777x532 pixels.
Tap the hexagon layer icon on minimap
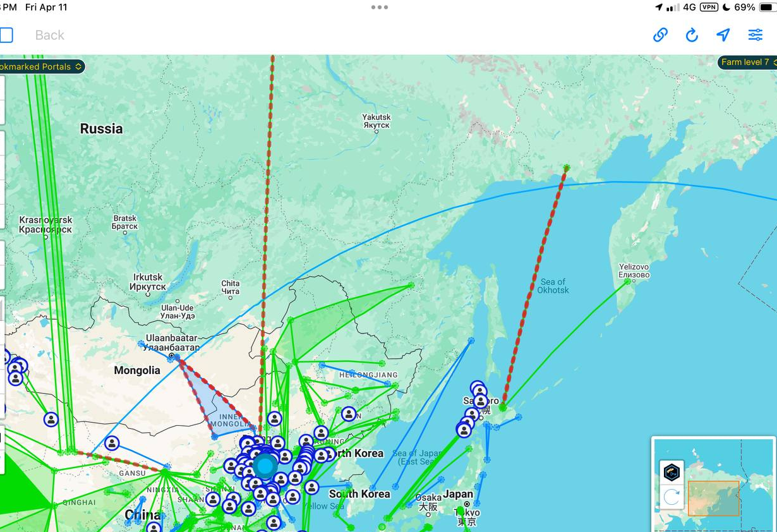[x=672, y=471]
